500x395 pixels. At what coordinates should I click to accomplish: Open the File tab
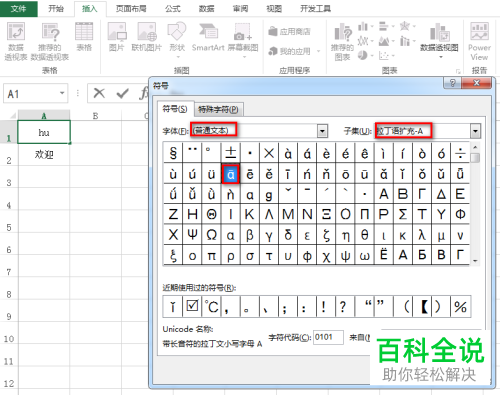[19, 8]
